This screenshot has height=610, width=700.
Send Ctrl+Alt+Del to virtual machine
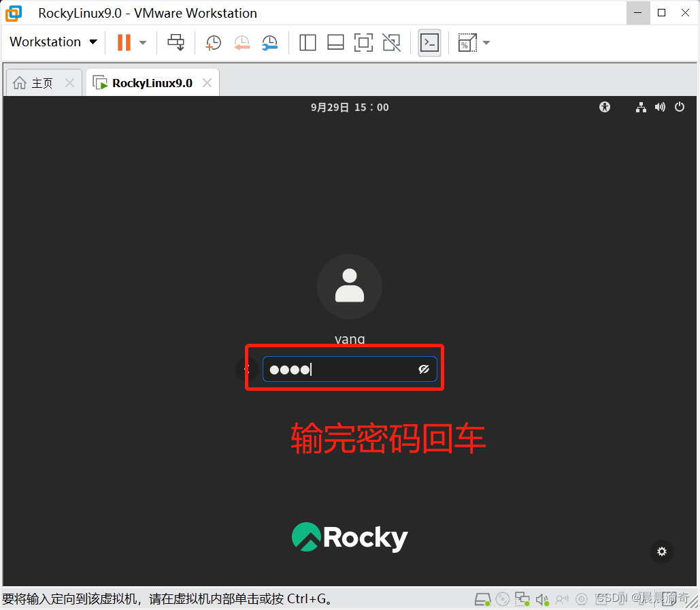tap(176, 42)
